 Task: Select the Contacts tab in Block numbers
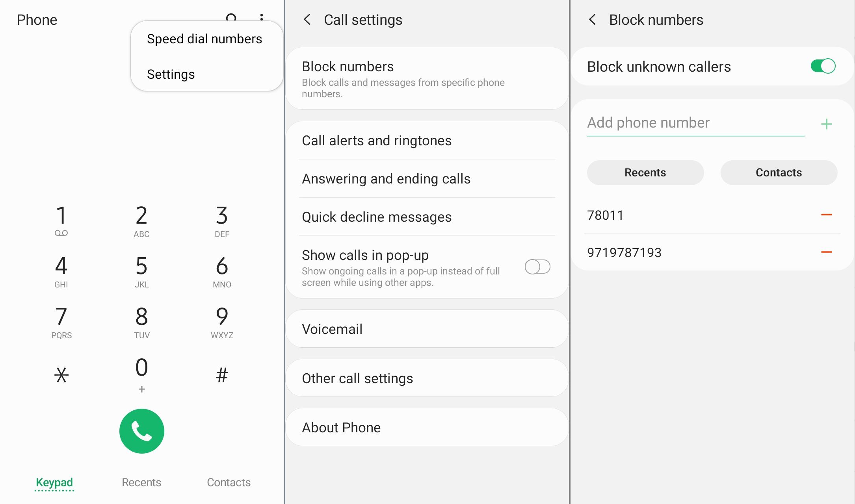(x=779, y=172)
